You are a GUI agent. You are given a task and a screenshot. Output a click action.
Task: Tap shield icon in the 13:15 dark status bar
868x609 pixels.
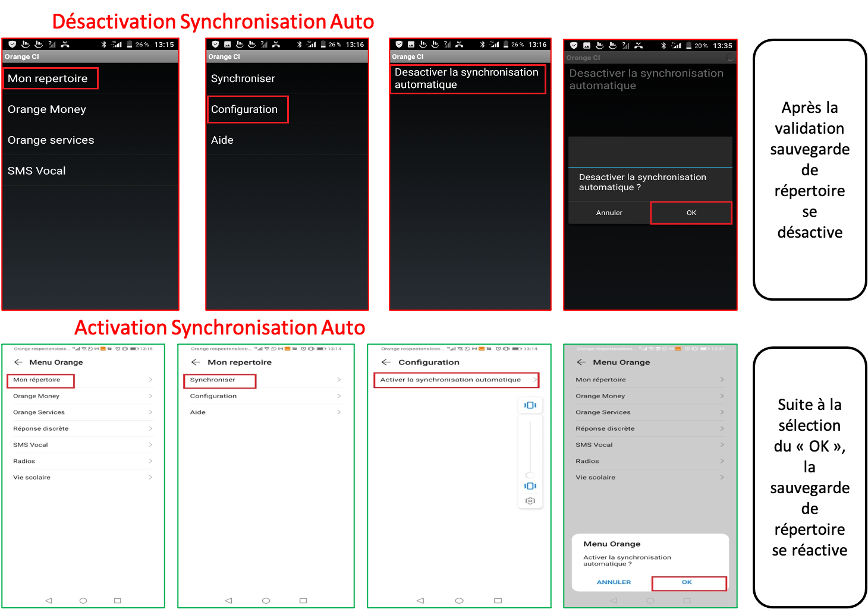point(12,44)
